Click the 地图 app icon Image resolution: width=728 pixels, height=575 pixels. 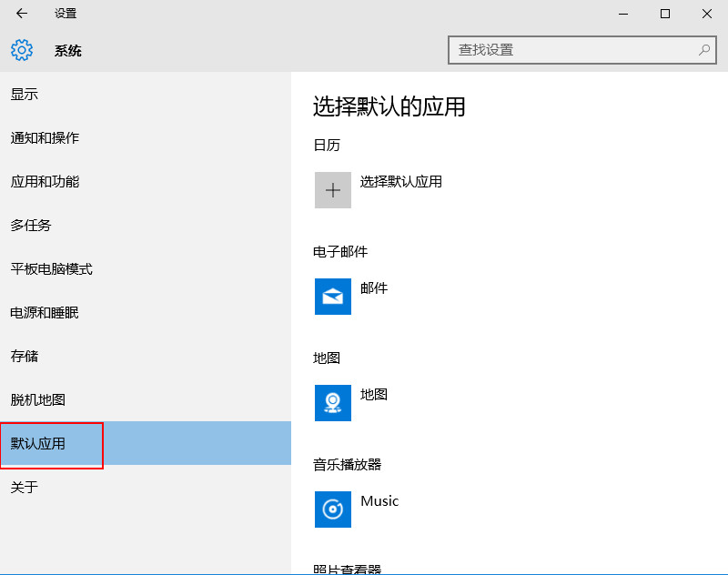click(x=333, y=403)
